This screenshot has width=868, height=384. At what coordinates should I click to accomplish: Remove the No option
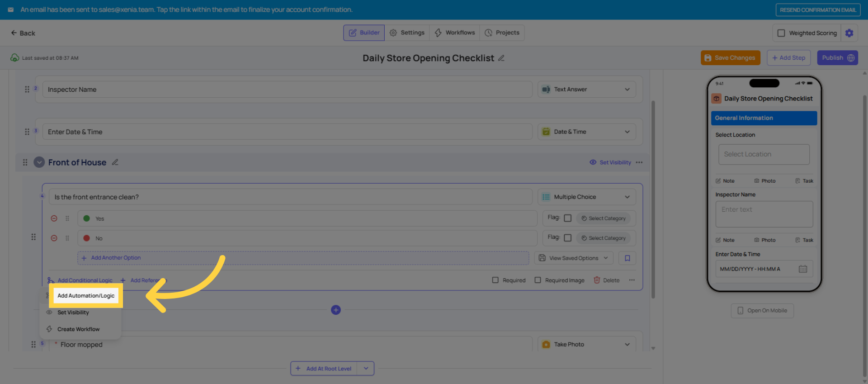54,238
